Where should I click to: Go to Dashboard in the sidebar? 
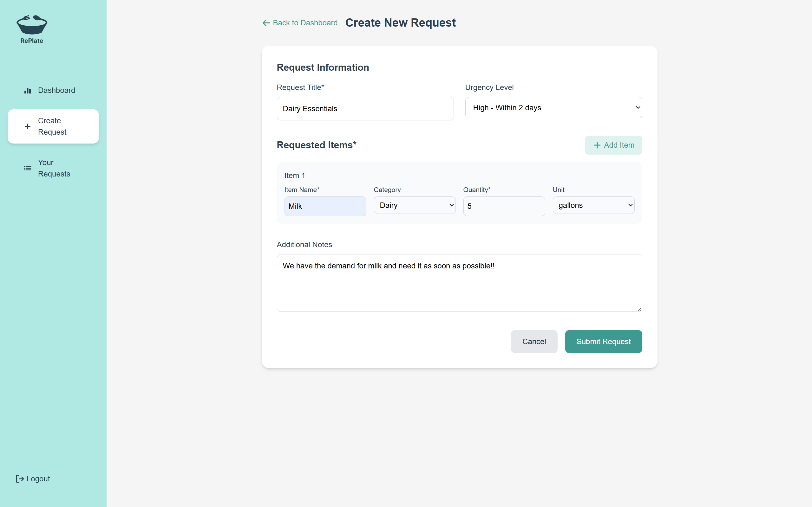[x=56, y=90]
